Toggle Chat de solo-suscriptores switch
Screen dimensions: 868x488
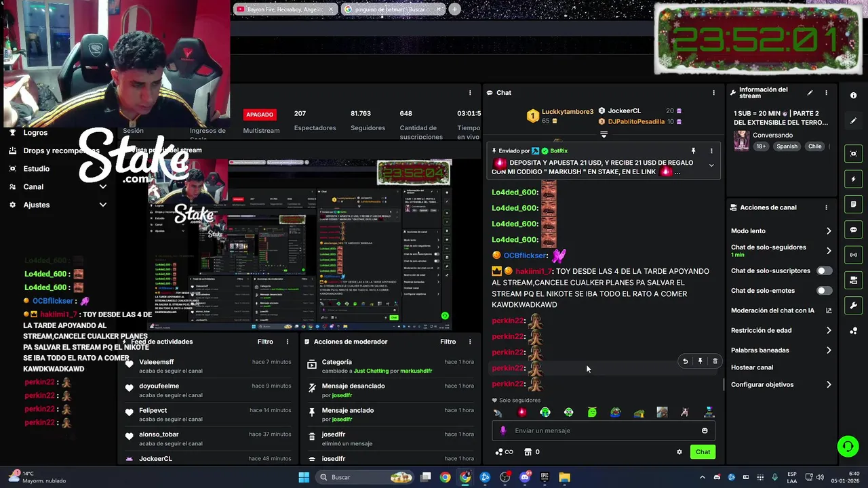(824, 270)
